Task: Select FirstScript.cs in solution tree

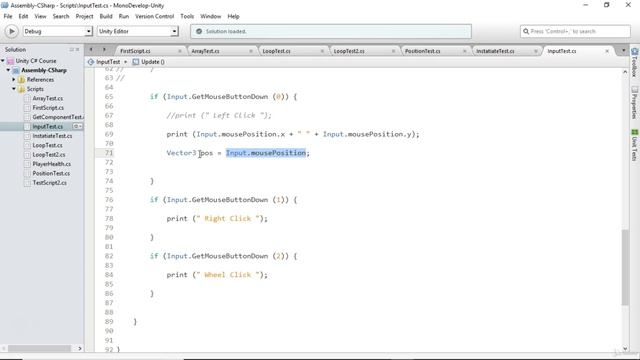Action: [x=48, y=108]
